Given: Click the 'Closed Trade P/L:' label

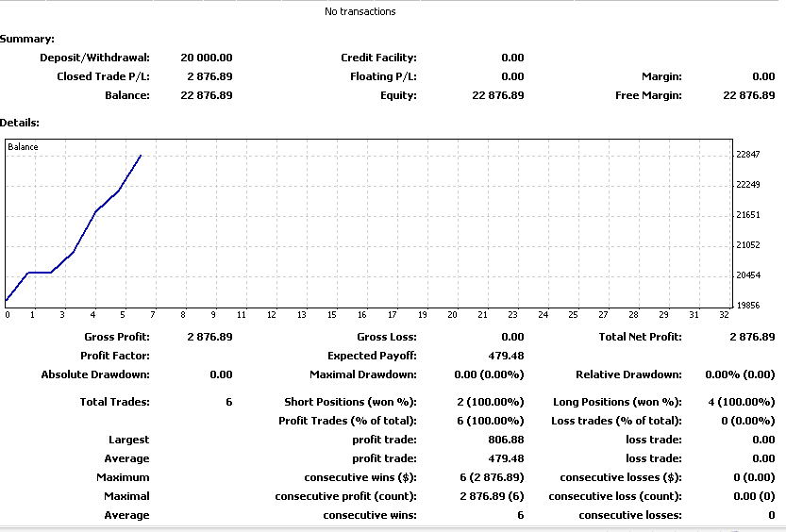Looking at the screenshot, I should tap(103, 76).
